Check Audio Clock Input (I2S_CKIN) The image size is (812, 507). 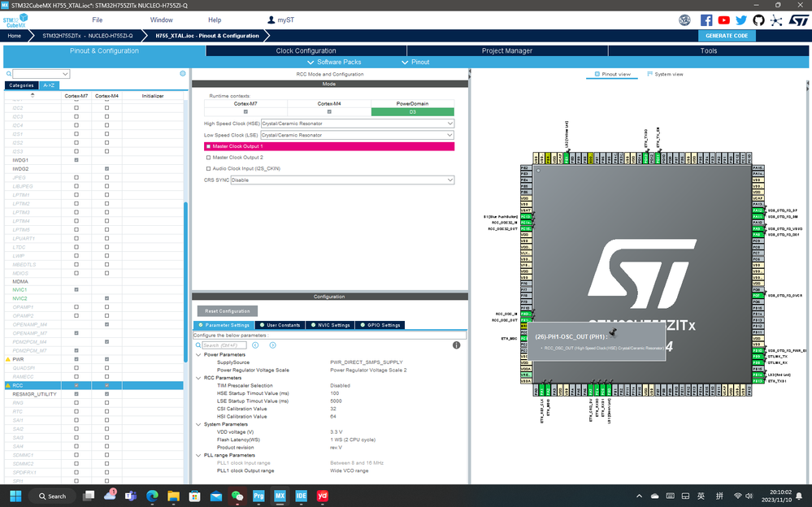[x=208, y=168]
